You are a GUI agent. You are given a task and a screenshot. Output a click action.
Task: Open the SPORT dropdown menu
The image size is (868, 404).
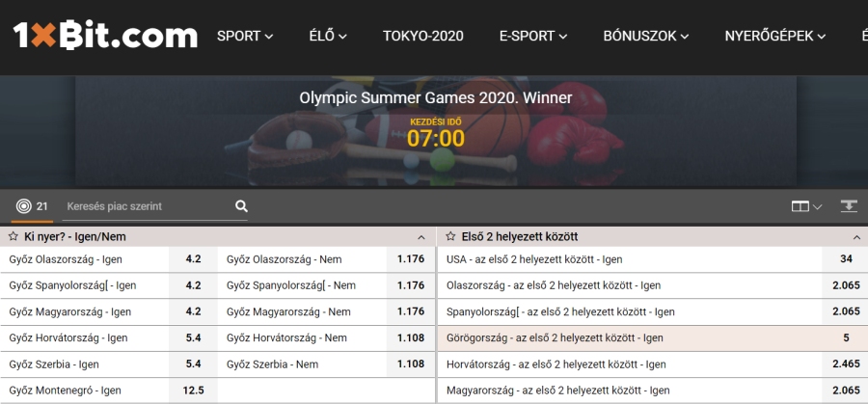[x=245, y=36]
